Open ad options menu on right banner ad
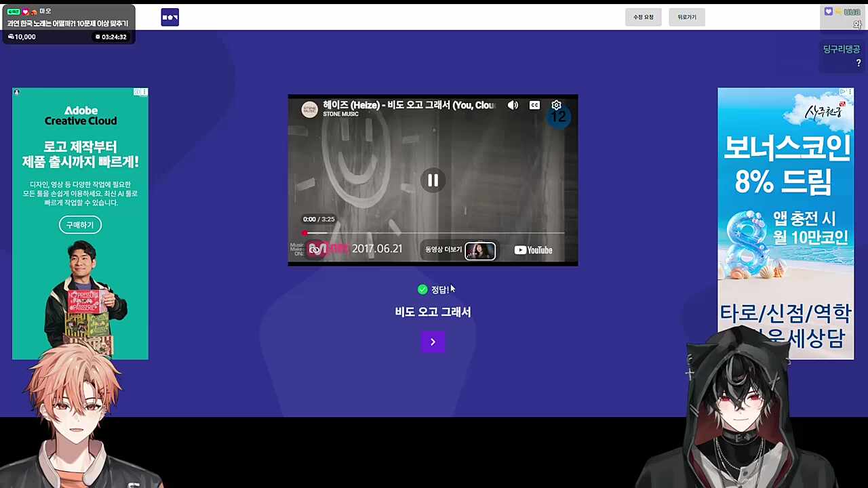 click(x=850, y=91)
